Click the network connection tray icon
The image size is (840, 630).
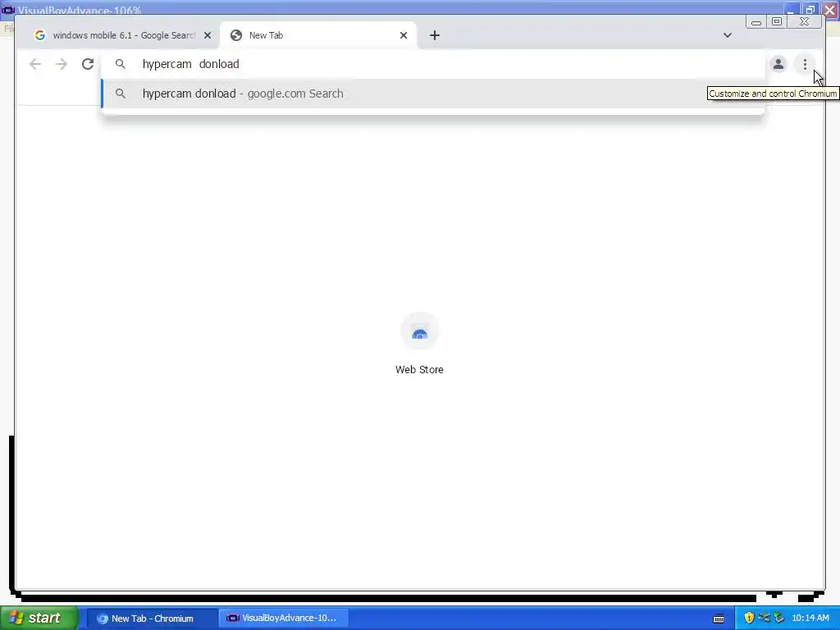pos(764,619)
